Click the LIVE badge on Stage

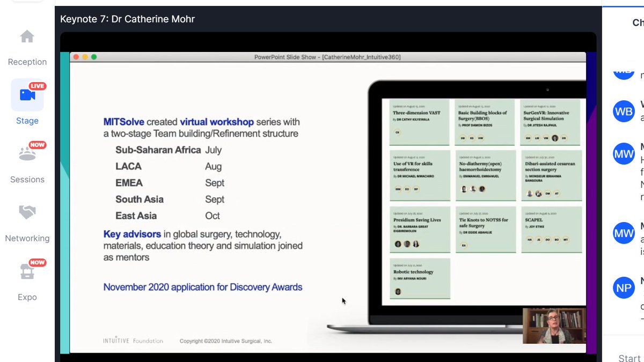coord(38,86)
